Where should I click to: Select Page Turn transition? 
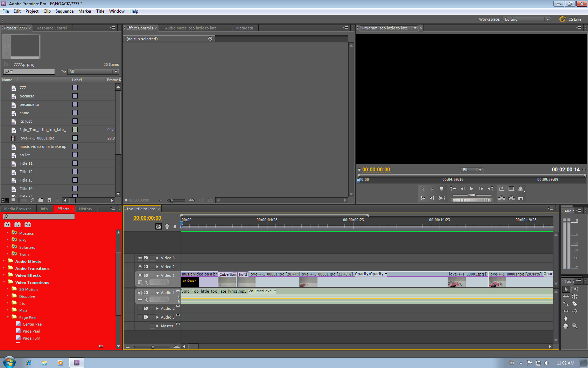click(x=31, y=338)
